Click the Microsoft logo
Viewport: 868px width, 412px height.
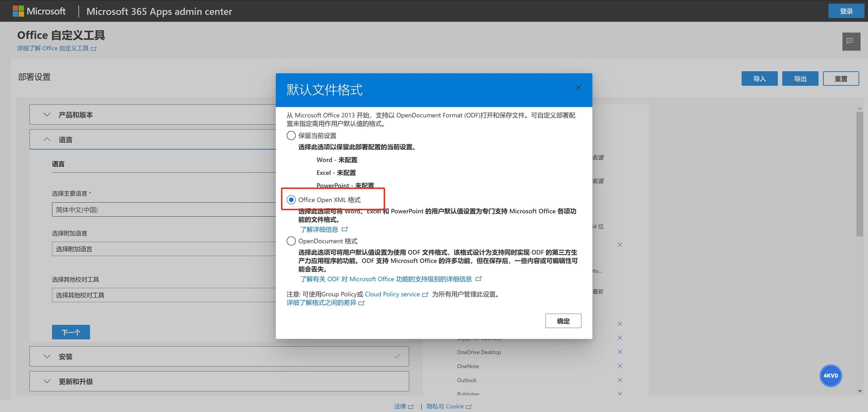39,11
